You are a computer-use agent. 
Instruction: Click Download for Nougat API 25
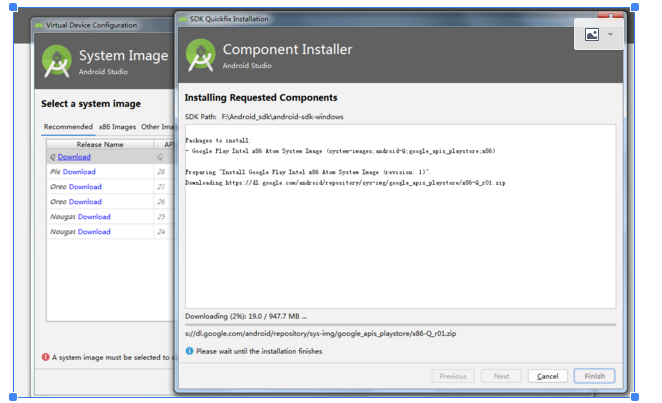(x=94, y=216)
